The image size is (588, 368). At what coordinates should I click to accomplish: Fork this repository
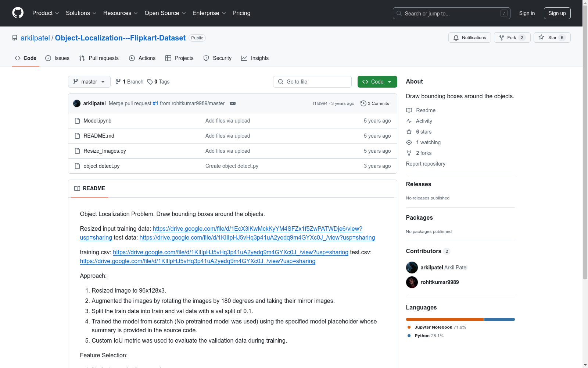pyautogui.click(x=512, y=38)
